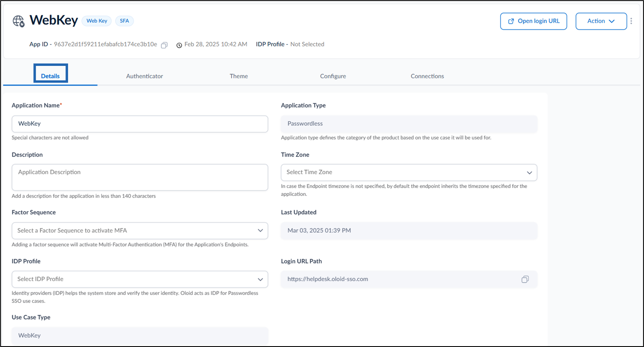Click the SFA tag badge
Image resolution: width=644 pixels, height=347 pixels.
tap(124, 21)
